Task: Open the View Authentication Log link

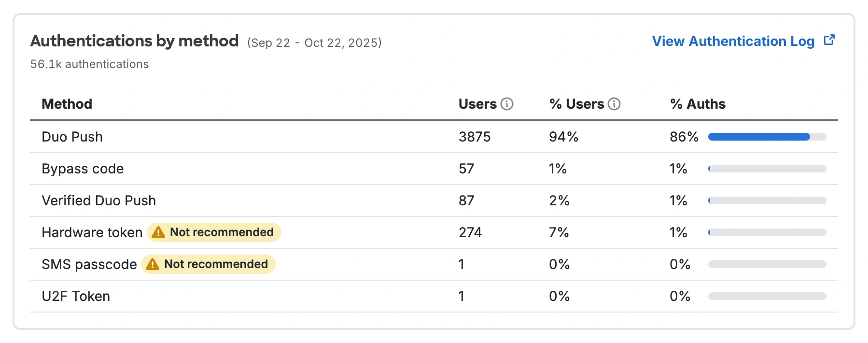Action: pyautogui.click(x=733, y=41)
